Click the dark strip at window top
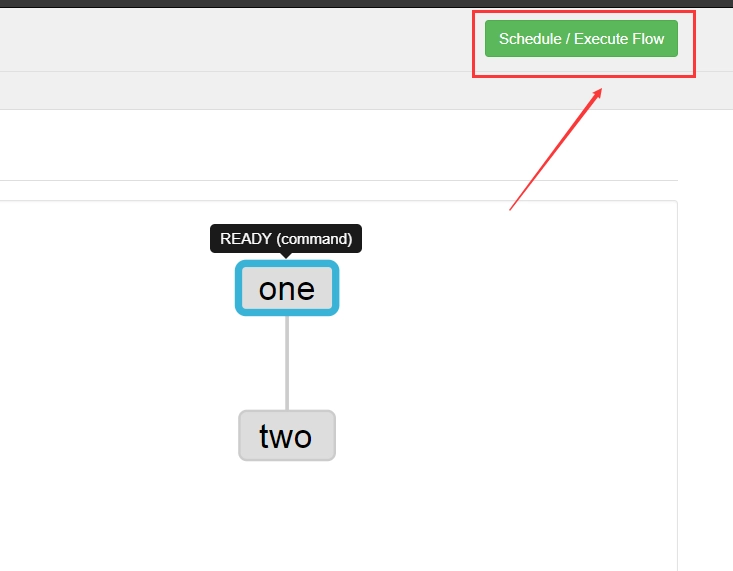 366,4
